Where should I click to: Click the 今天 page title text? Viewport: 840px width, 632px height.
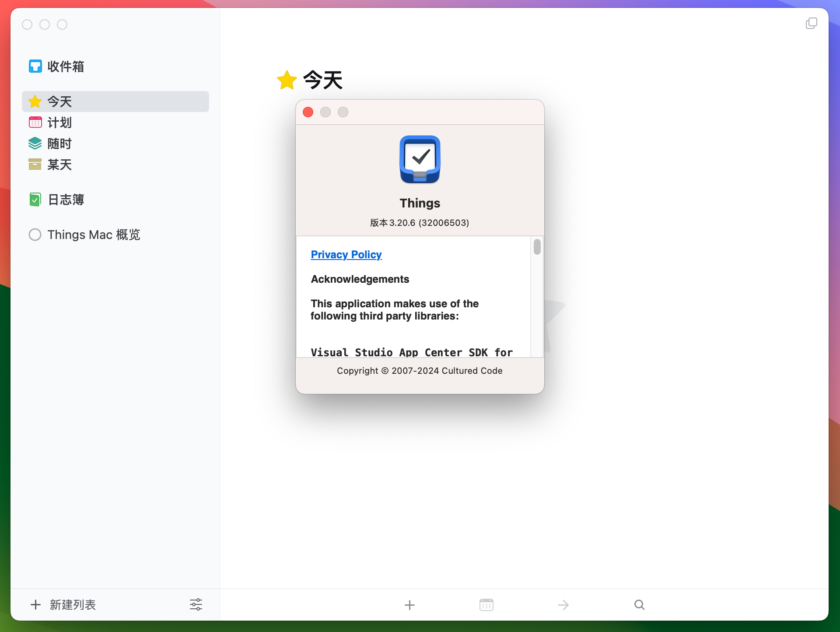323,80
